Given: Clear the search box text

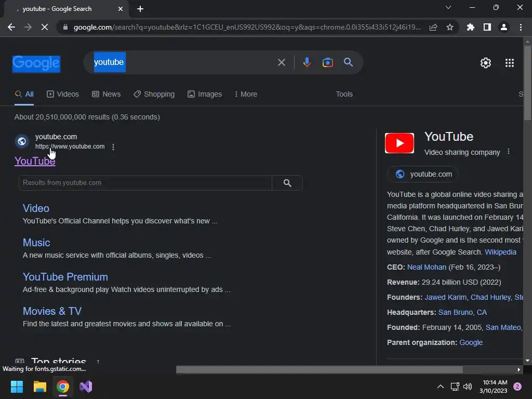Looking at the screenshot, I should point(281,62).
